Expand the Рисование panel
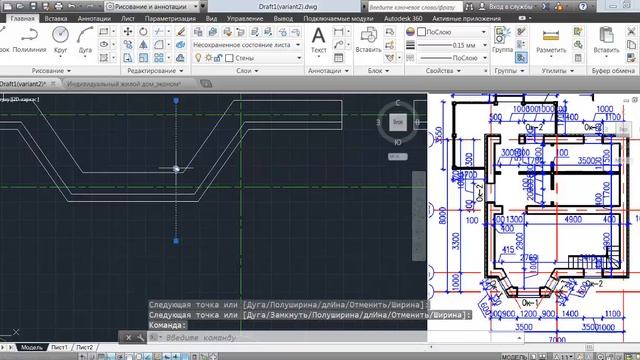The height and width of the screenshot is (360, 640). pos(51,71)
